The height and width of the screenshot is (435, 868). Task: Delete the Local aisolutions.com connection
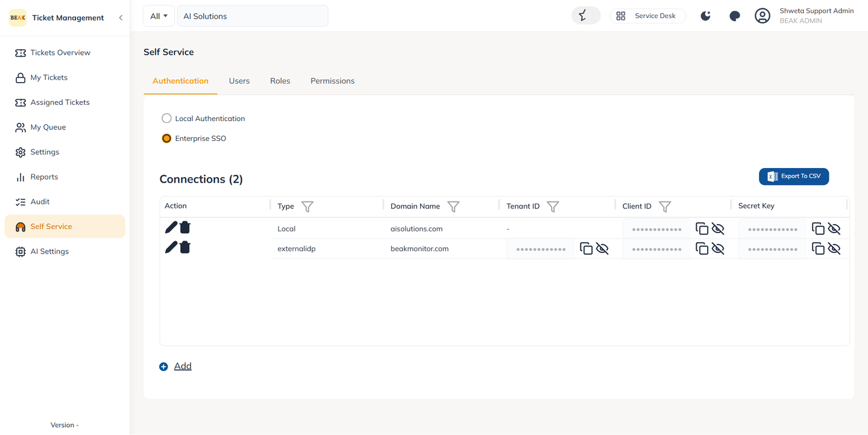tap(185, 227)
